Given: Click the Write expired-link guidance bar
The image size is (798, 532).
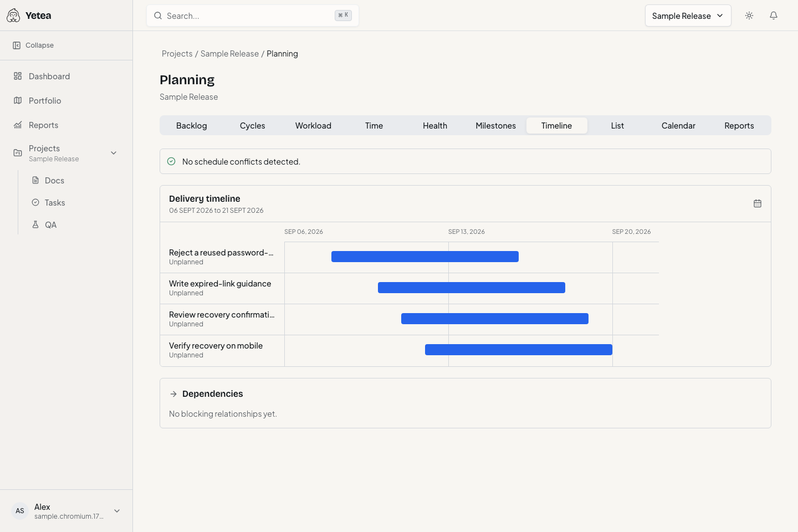Looking at the screenshot, I should 472,288.
